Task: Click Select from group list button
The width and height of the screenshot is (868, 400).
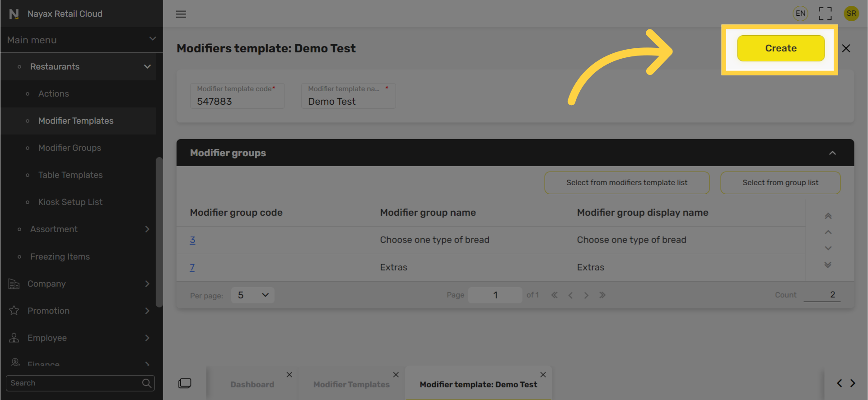Action: click(780, 183)
